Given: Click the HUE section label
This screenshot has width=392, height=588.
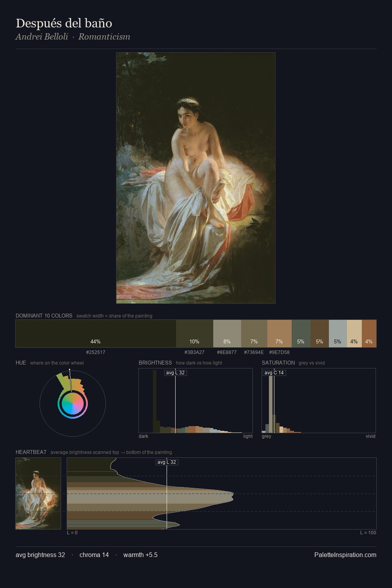Looking at the screenshot, I should click(x=21, y=363).
